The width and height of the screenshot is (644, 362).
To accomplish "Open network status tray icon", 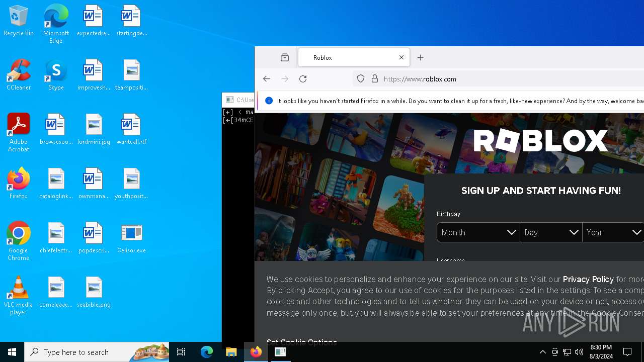I will coord(567,352).
